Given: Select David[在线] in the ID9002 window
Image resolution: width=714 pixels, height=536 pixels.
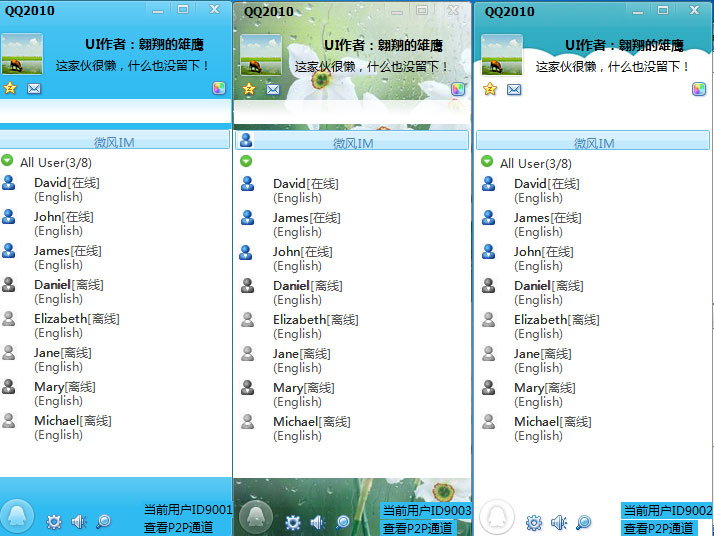Looking at the screenshot, I should click(547, 184).
